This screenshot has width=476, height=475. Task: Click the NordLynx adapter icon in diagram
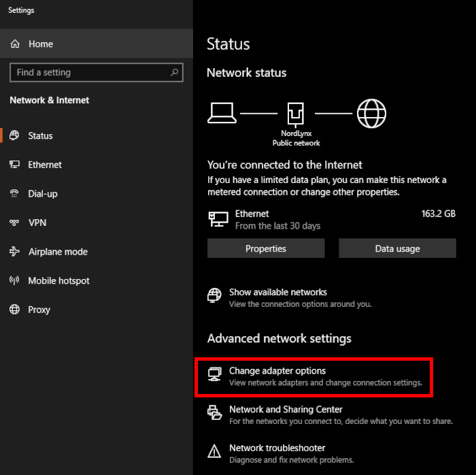(296, 115)
